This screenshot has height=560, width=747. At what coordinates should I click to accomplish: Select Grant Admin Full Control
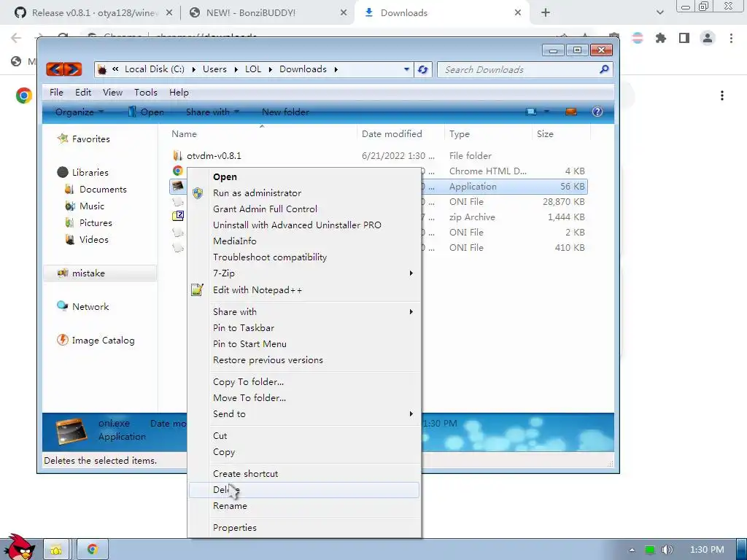304,209
